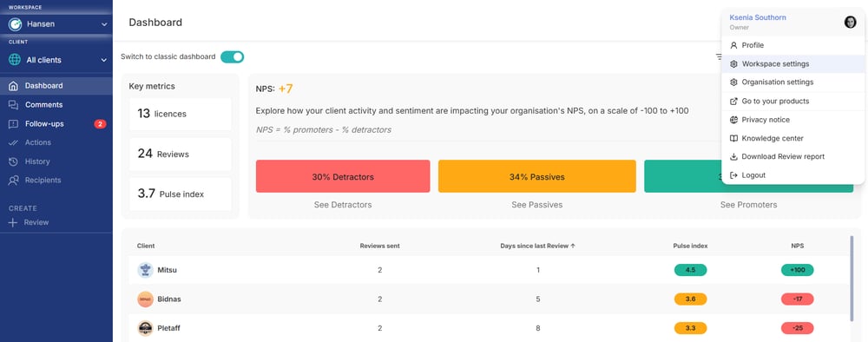The height and width of the screenshot is (342, 868).
Task: Open Profile from the user menu
Action: [792, 45]
